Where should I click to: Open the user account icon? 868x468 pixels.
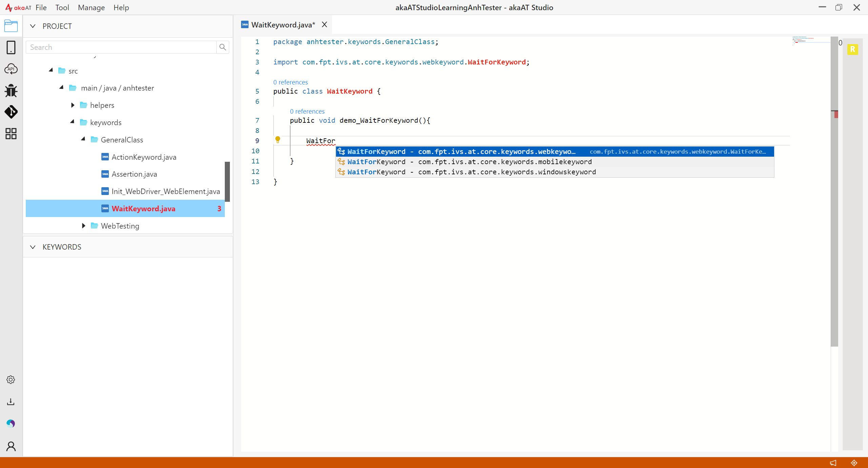pos(11,446)
